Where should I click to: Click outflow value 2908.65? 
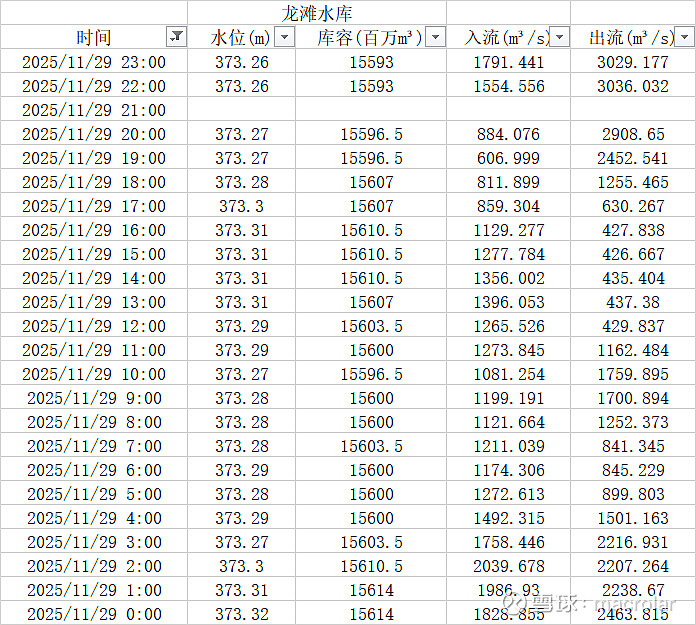click(x=633, y=133)
